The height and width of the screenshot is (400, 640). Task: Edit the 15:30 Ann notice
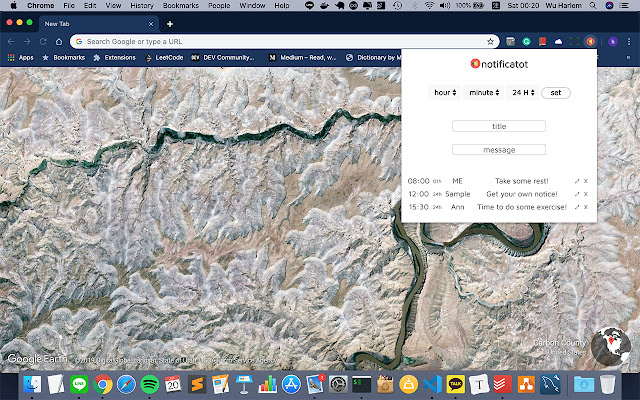tap(577, 207)
